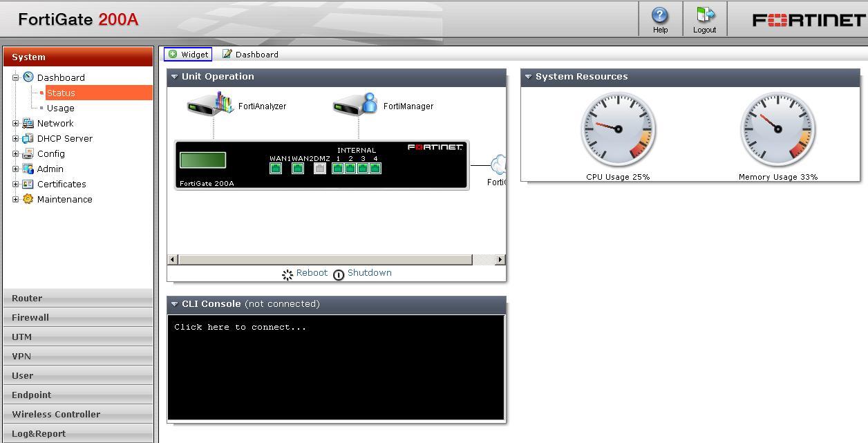
Task: Click the DMZ port icon
Action: [320, 168]
